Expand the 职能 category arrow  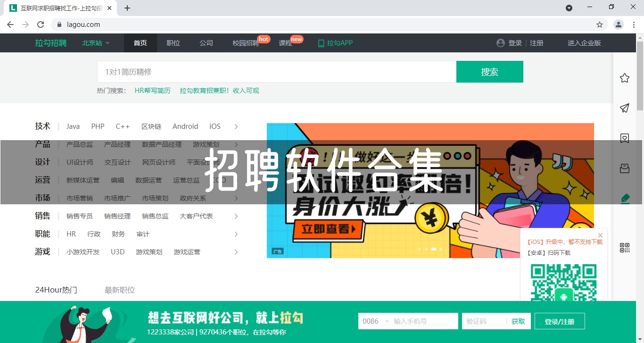tap(236, 234)
